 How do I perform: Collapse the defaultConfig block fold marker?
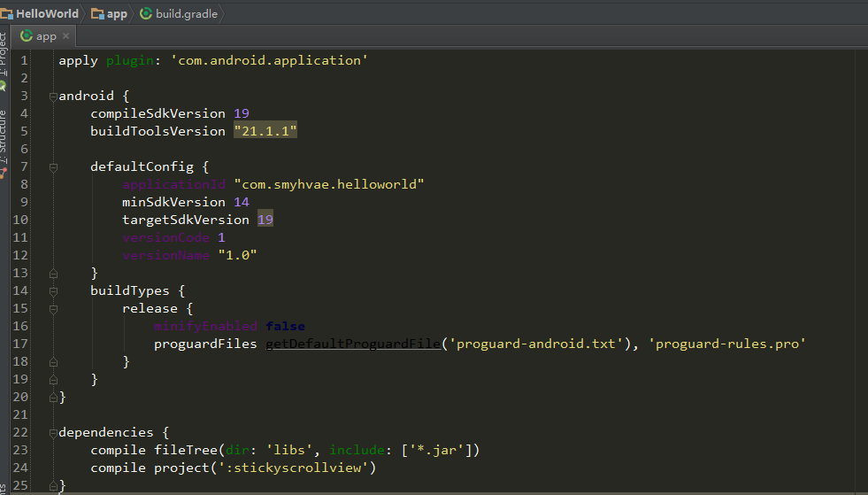pyautogui.click(x=53, y=167)
